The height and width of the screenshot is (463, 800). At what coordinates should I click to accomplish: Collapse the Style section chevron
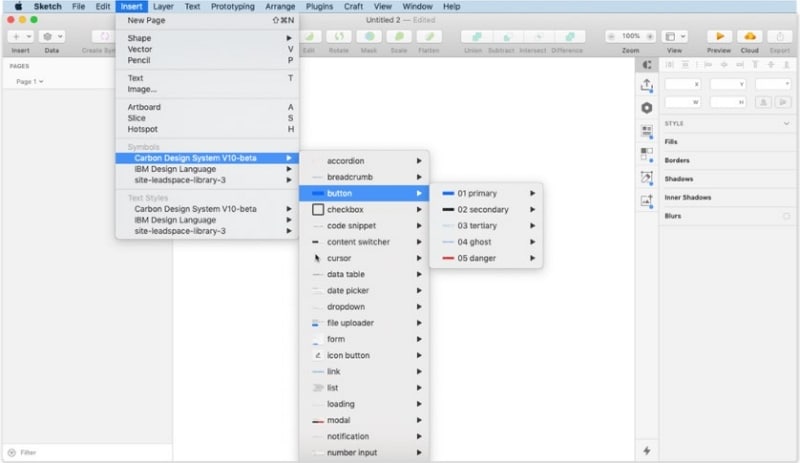786,124
